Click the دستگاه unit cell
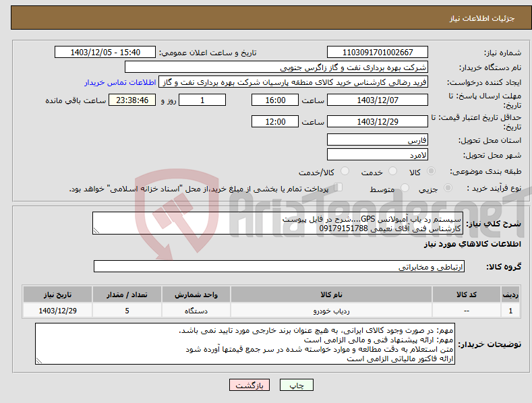 click(196, 311)
